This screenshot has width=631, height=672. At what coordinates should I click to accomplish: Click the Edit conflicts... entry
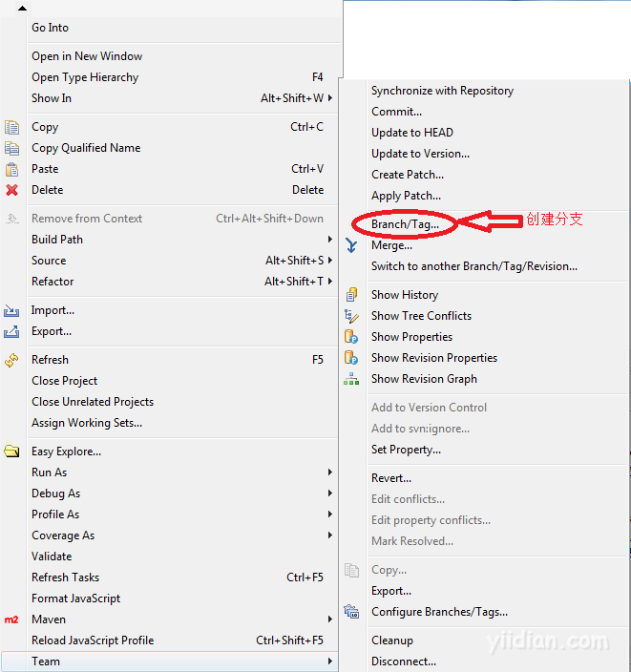(408, 499)
